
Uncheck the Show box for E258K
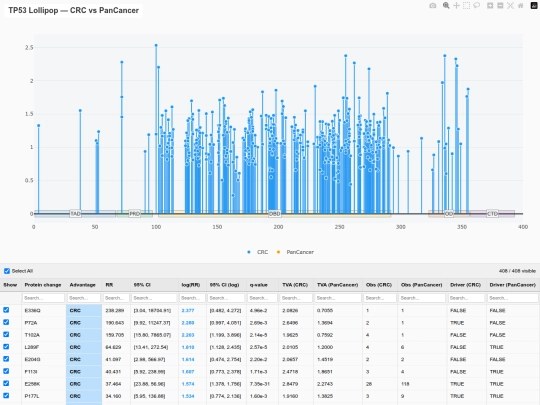coord(6,383)
